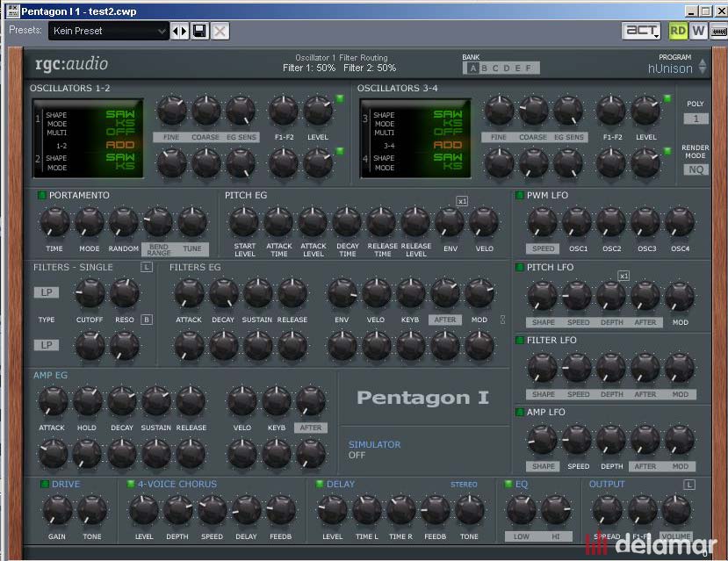This screenshot has height=561, width=728.
Task: Show the keyboard icon in the toolbar
Action: coord(718,31)
